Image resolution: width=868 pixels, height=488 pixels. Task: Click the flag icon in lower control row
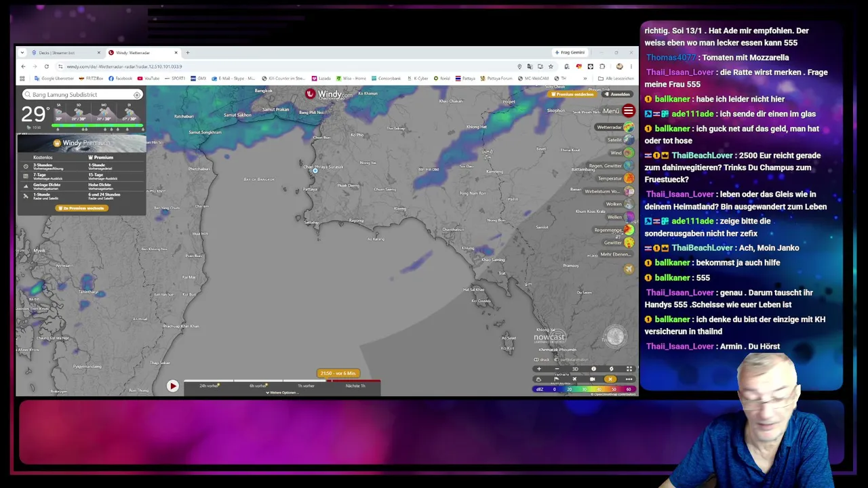pyautogui.click(x=556, y=379)
